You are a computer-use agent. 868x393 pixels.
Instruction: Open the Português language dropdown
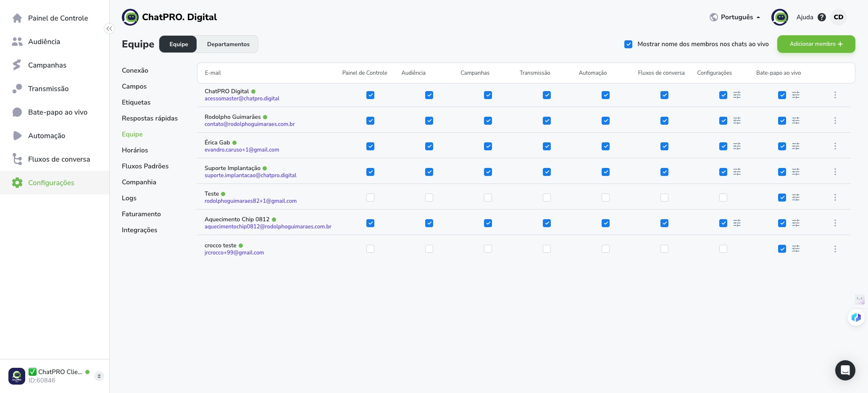[x=735, y=17]
